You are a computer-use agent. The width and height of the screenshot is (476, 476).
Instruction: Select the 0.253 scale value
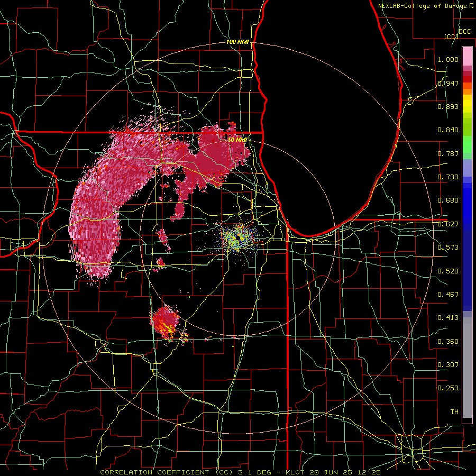coord(448,388)
